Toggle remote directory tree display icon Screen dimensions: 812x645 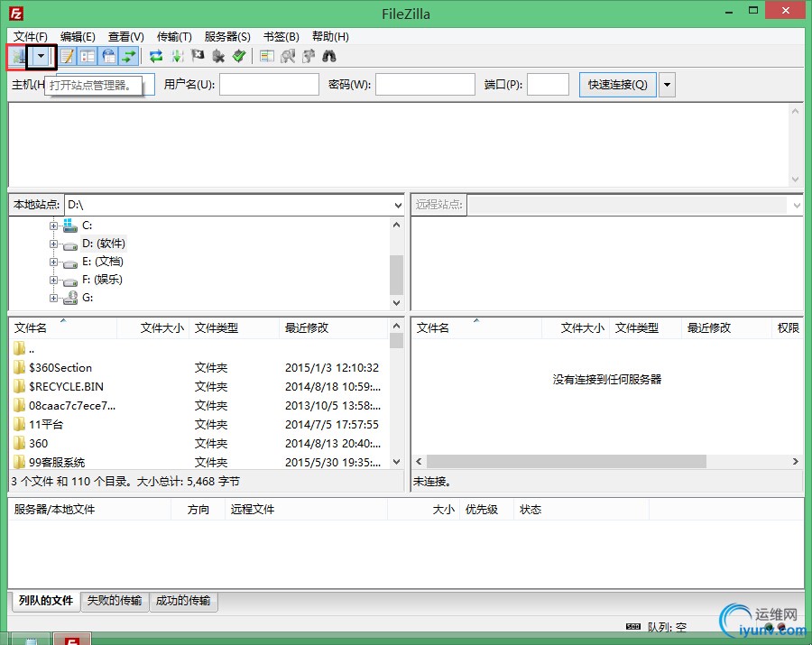point(108,56)
